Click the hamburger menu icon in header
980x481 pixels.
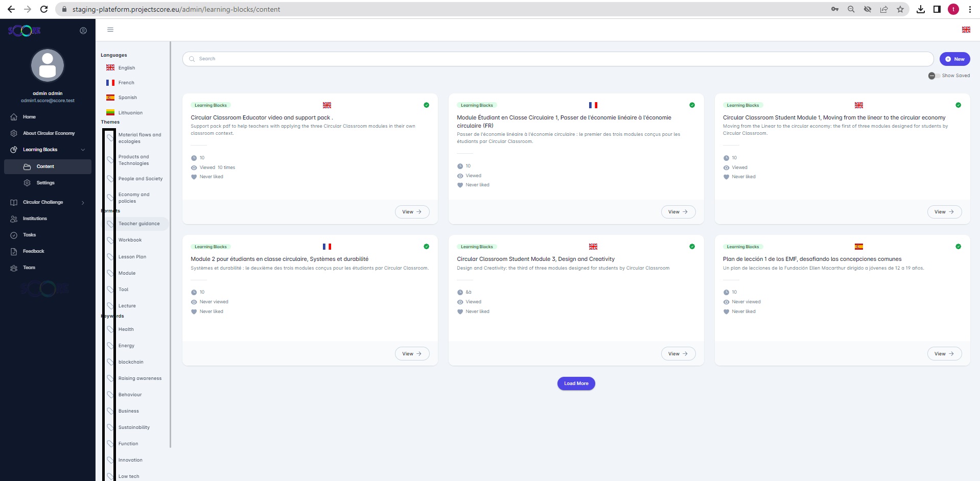110,30
